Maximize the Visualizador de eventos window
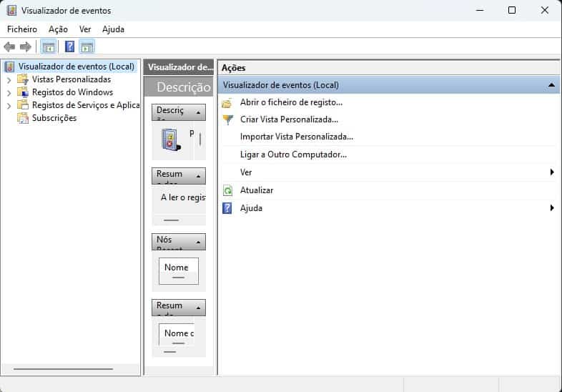The width and height of the screenshot is (562, 392). tap(512, 11)
